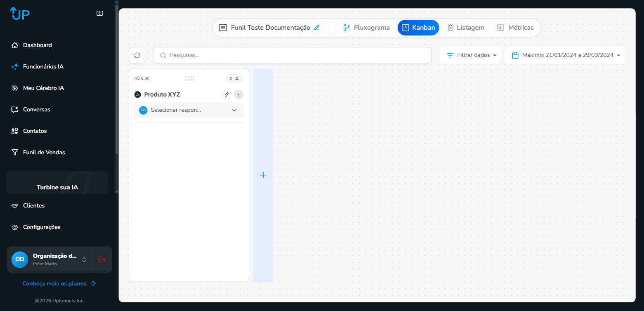Open the Métricas tab
The height and width of the screenshot is (311, 644).
click(515, 27)
